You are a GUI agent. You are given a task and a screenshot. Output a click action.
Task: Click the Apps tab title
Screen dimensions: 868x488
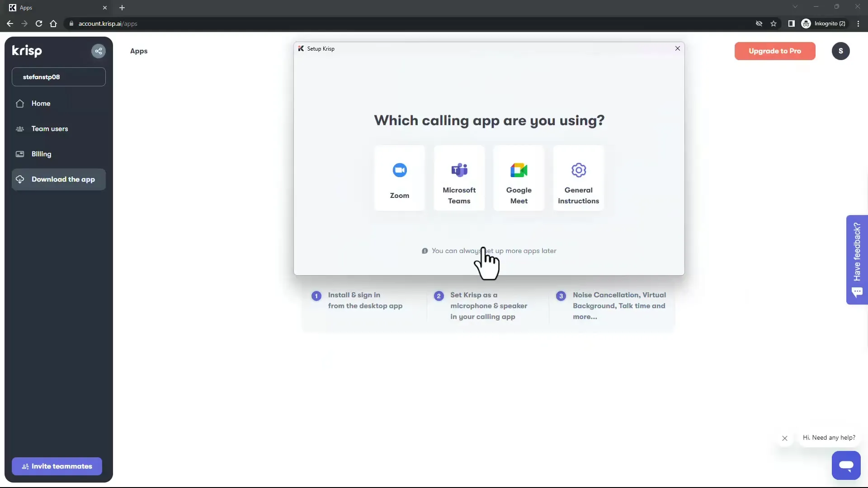point(26,8)
